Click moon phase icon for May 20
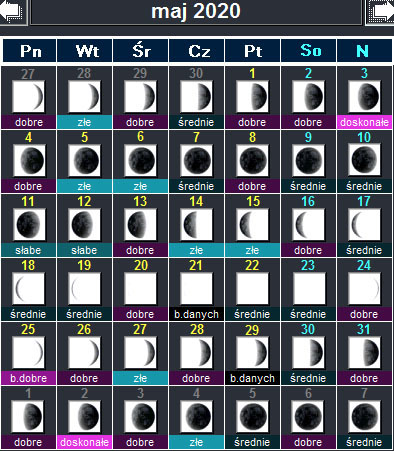The height and width of the screenshot is (451, 394). (140, 288)
